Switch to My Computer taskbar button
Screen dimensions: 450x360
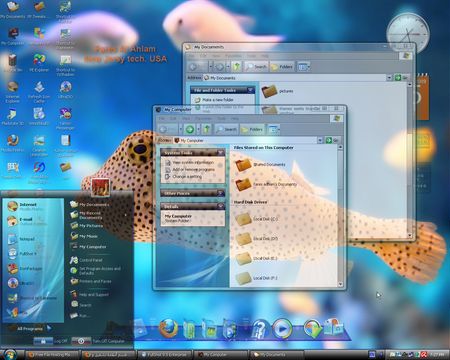(221, 355)
